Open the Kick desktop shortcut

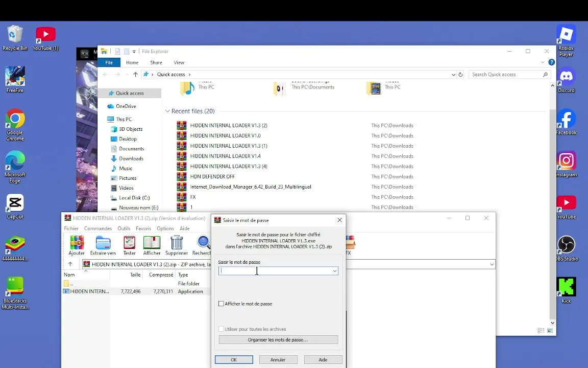pos(566,290)
